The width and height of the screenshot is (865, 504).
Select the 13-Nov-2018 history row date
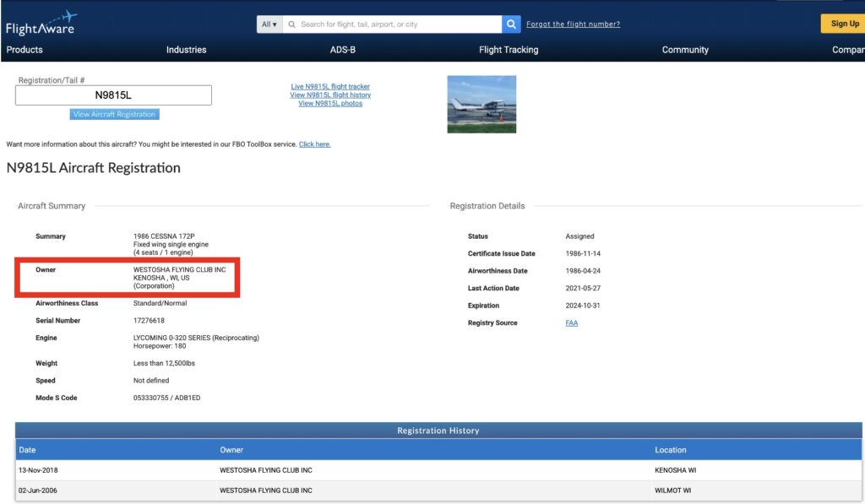pos(38,470)
